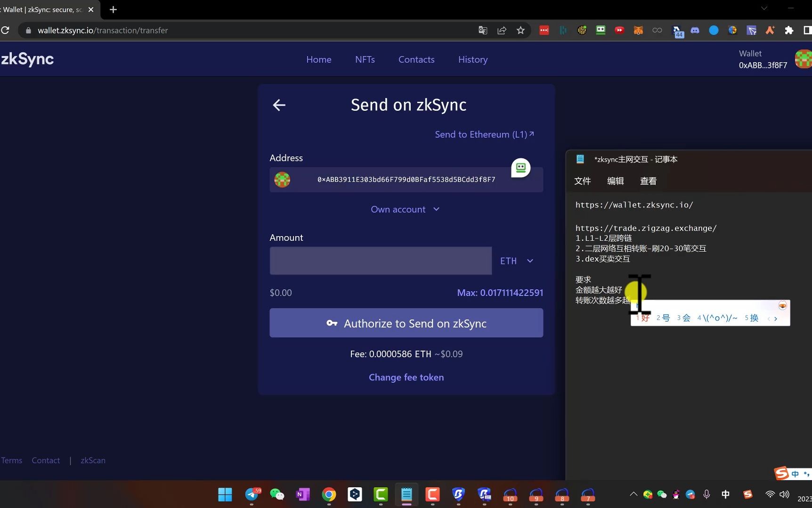The height and width of the screenshot is (508, 812).
Task: Open the Contact link in the footer
Action: [46, 460]
